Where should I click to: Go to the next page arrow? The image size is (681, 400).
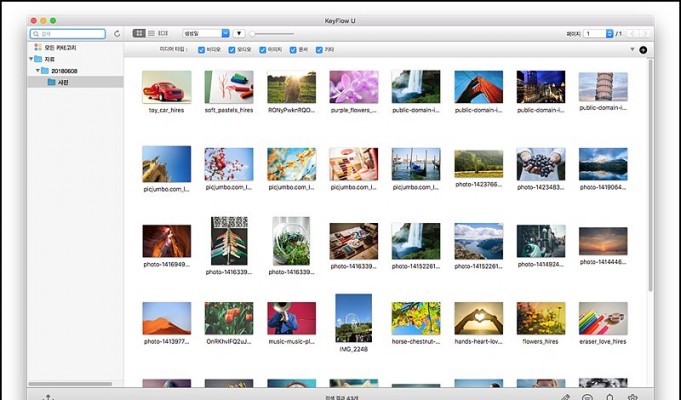pyautogui.click(x=645, y=33)
